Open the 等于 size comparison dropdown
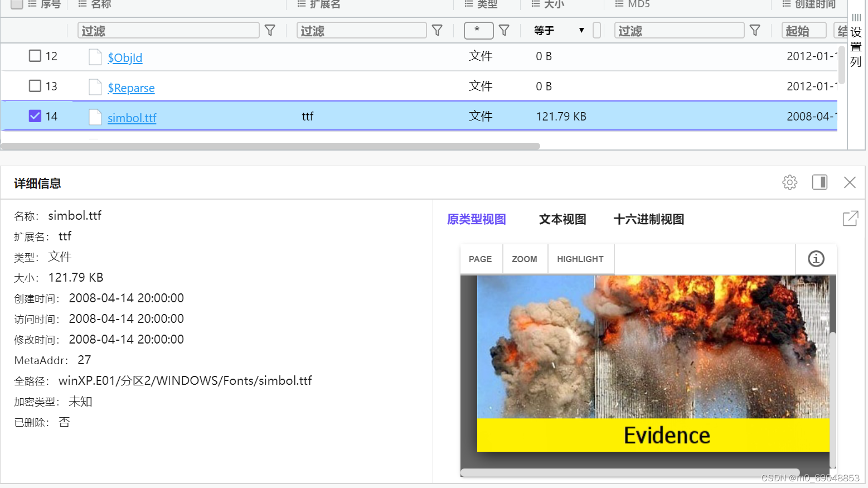This screenshot has width=868, height=488. coord(559,30)
